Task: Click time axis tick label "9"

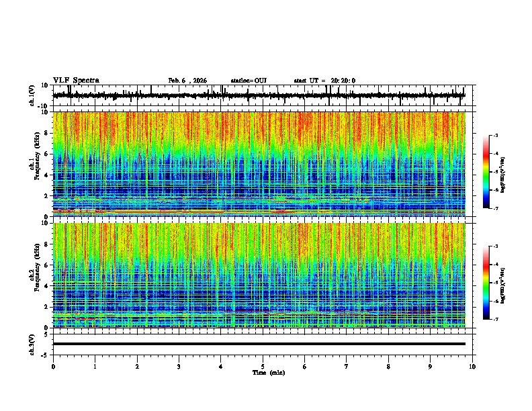Action: (430, 367)
